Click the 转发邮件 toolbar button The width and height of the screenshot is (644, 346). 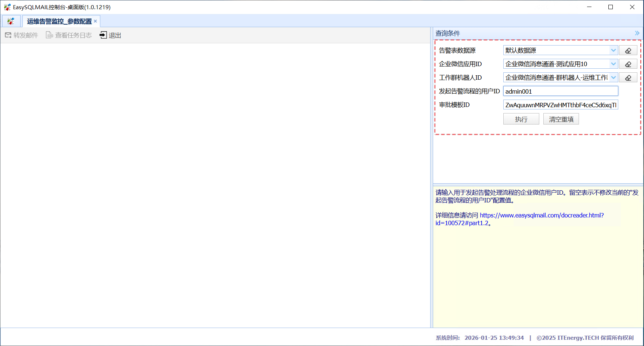22,35
